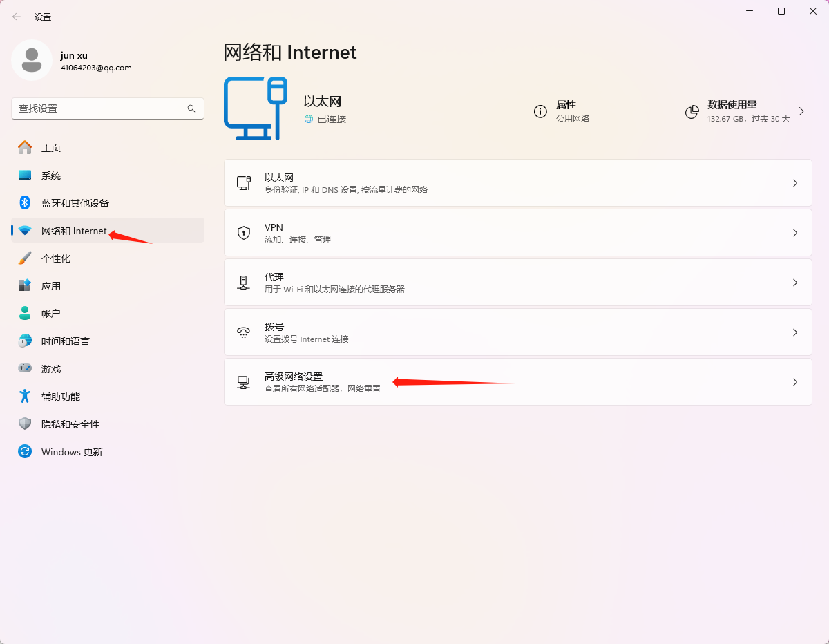829x644 pixels.
Task: Click the 辅助功能 accessibility figure icon
Action: (25, 396)
